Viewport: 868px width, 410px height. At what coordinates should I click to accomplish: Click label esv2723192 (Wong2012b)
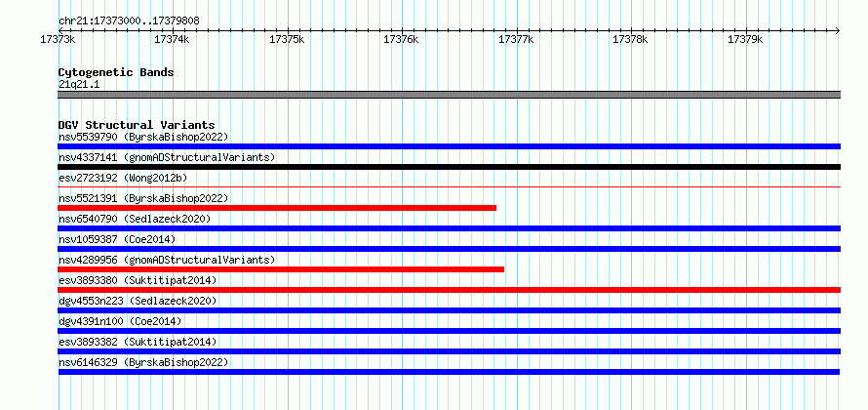(x=123, y=178)
